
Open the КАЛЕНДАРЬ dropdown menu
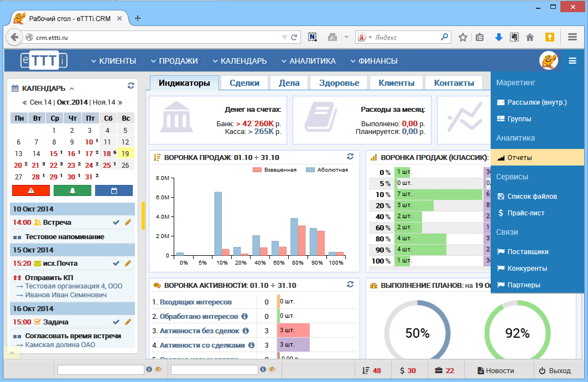pos(240,61)
